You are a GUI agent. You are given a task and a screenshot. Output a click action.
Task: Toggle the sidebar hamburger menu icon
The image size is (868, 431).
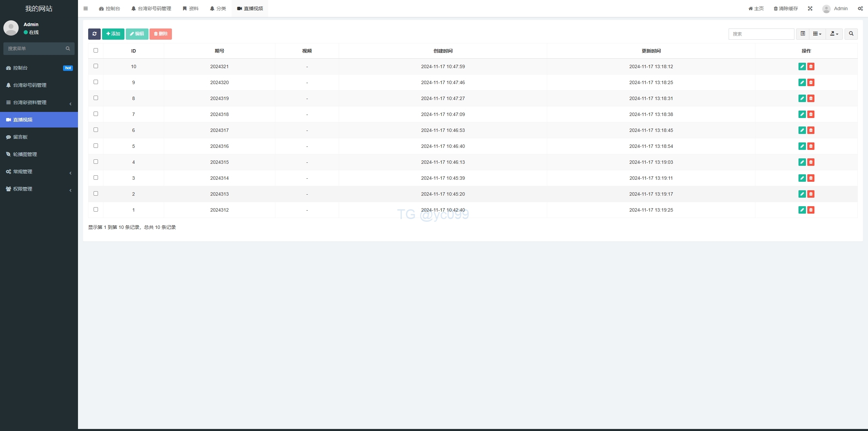point(86,8)
